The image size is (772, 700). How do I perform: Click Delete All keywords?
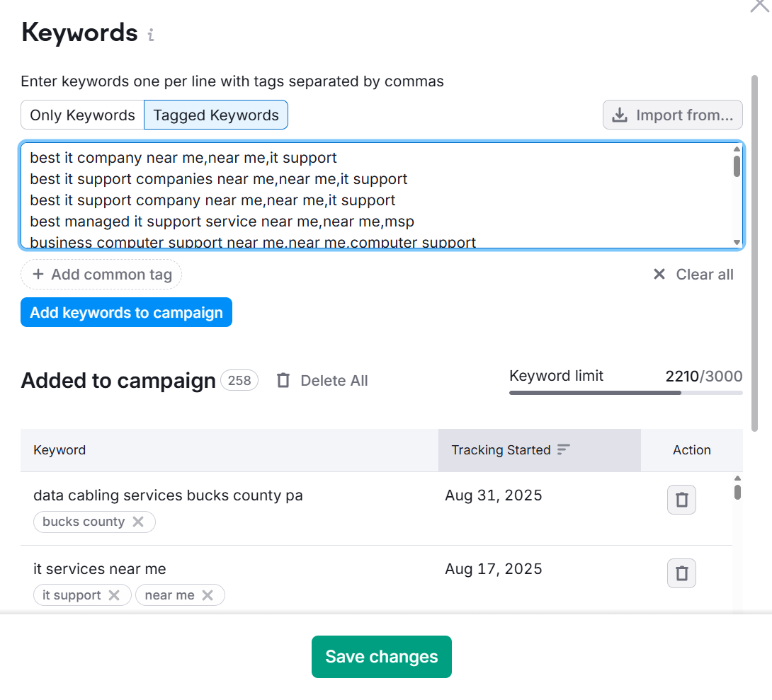[x=323, y=381]
